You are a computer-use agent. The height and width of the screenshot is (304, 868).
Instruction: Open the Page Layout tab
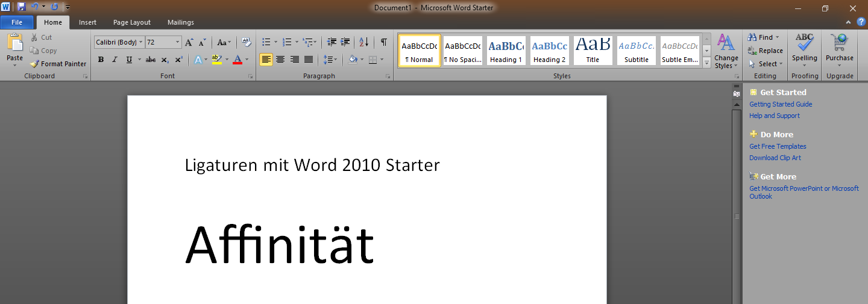coord(132,22)
